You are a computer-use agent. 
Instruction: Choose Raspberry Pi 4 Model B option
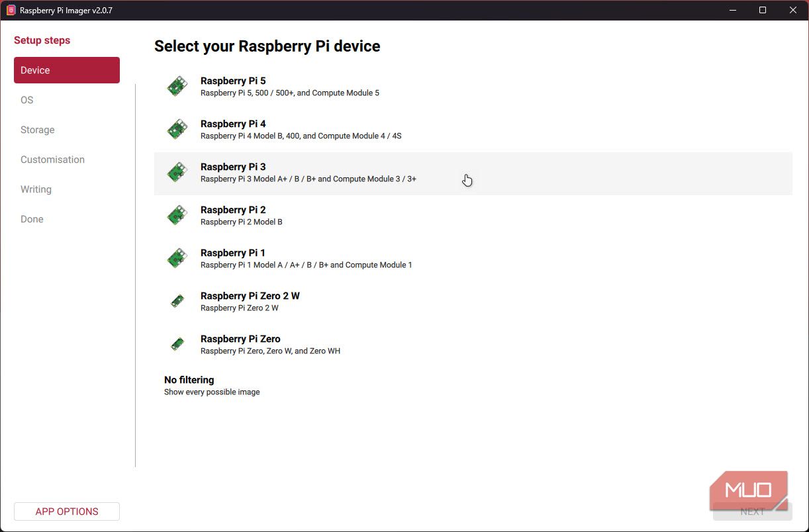(x=473, y=130)
